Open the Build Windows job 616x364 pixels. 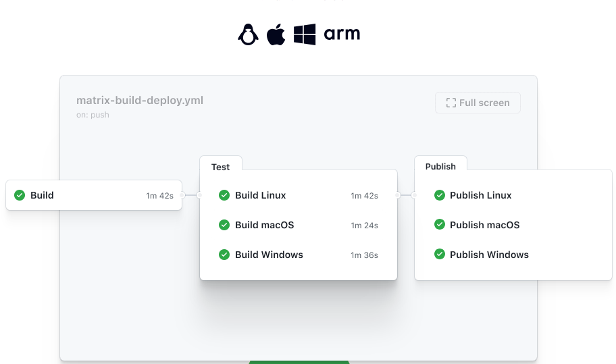click(299, 255)
